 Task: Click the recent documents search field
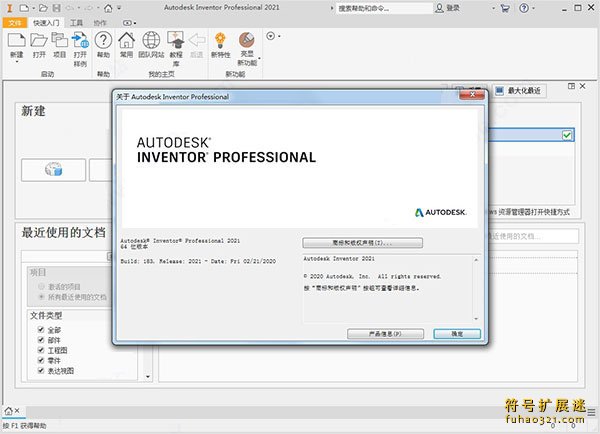[534, 236]
